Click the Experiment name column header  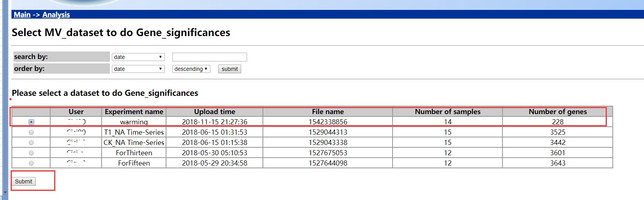point(134,112)
